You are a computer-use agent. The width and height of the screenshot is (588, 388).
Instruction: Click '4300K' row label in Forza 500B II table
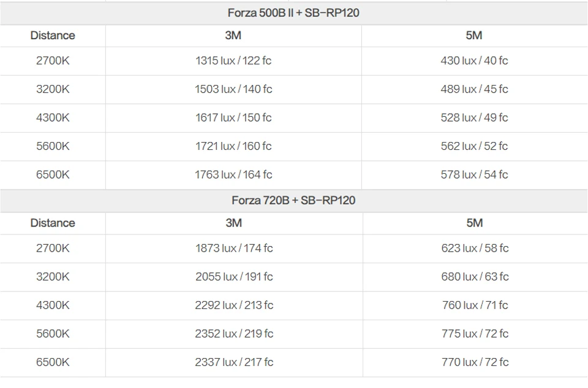pyautogui.click(x=53, y=118)
